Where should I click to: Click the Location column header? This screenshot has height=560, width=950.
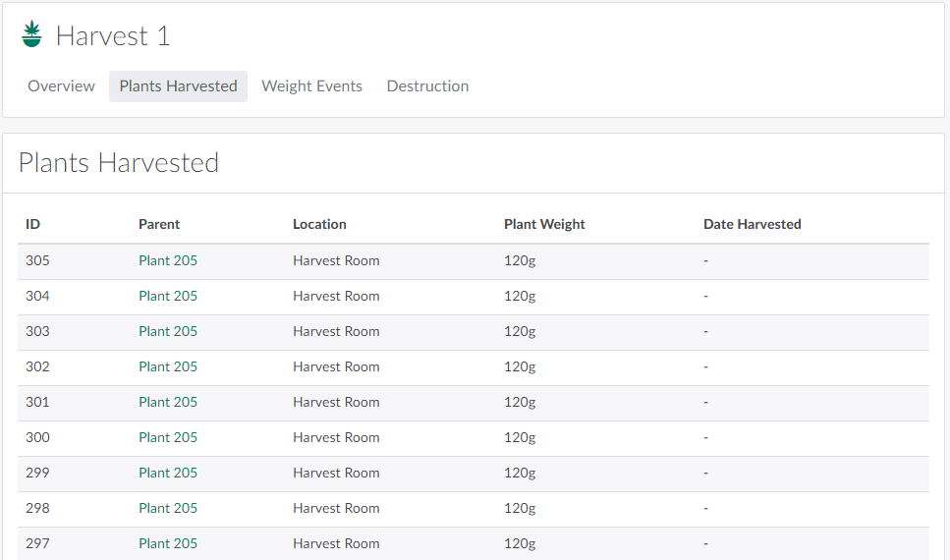point(319,224)
